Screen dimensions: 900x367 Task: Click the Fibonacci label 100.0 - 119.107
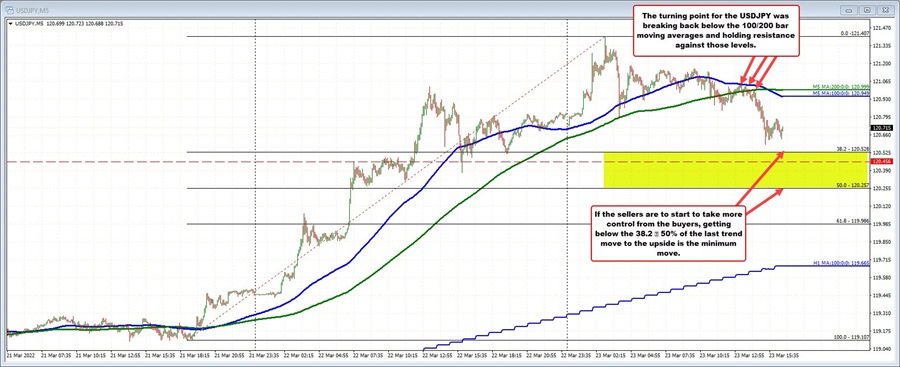tap(852, 337)
